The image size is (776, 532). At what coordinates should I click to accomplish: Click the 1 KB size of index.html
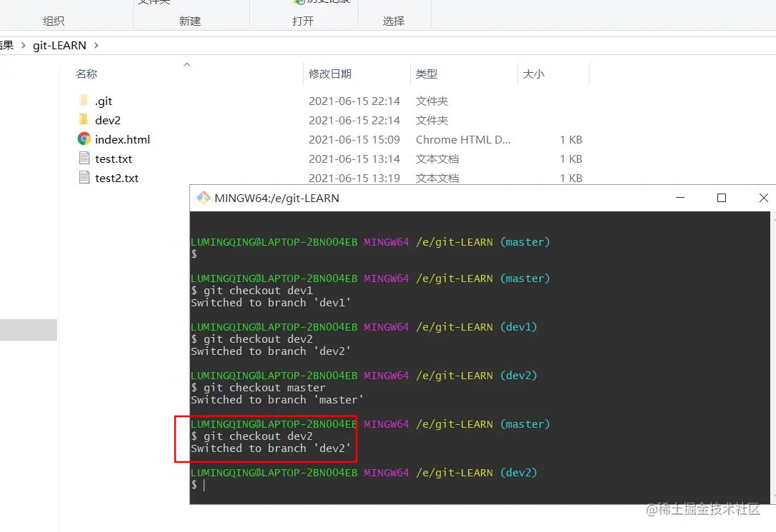click(x=571, y=139)
